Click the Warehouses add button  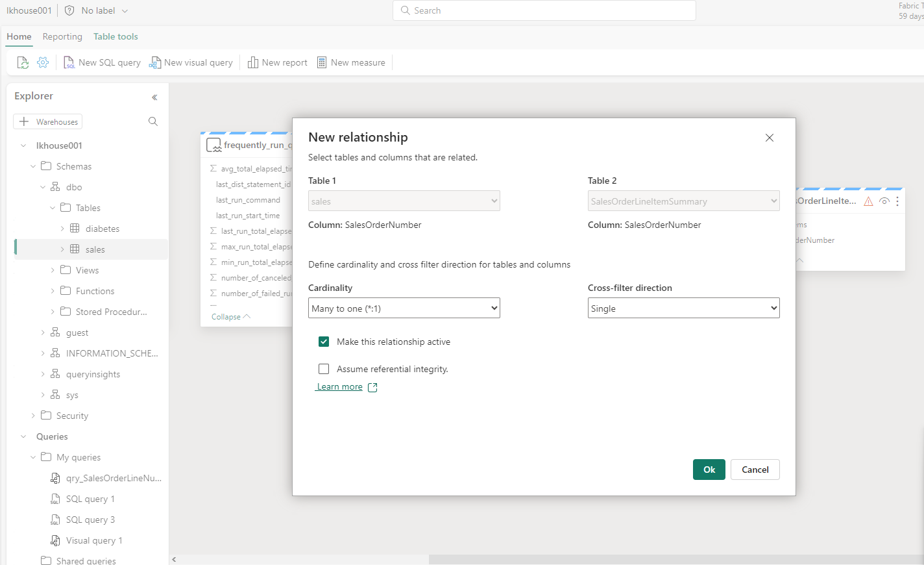[48, 121]
